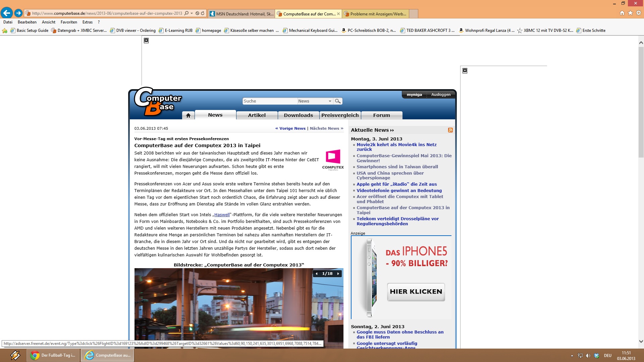Viewport: 644px width, 362px height.
Task: Click the IE favorites star icon
Action: [x=630, y=13]
